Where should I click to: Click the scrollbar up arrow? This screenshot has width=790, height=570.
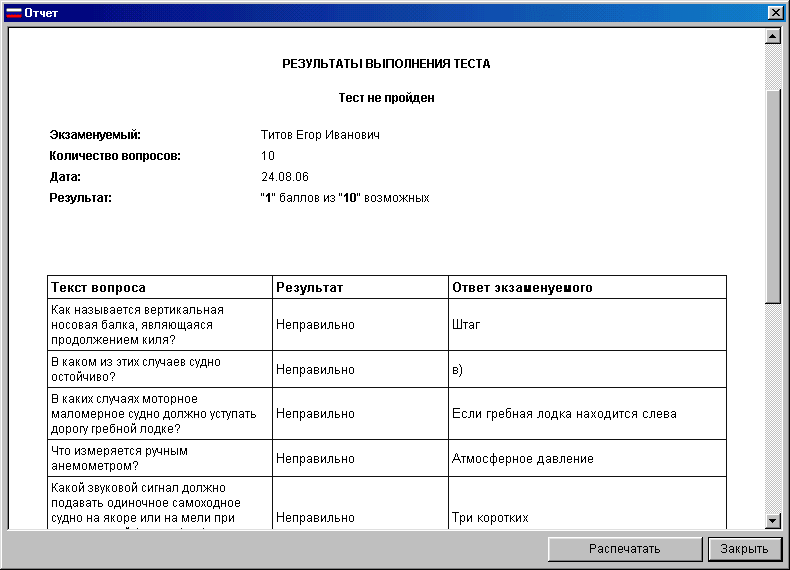(x=772, y=37)
